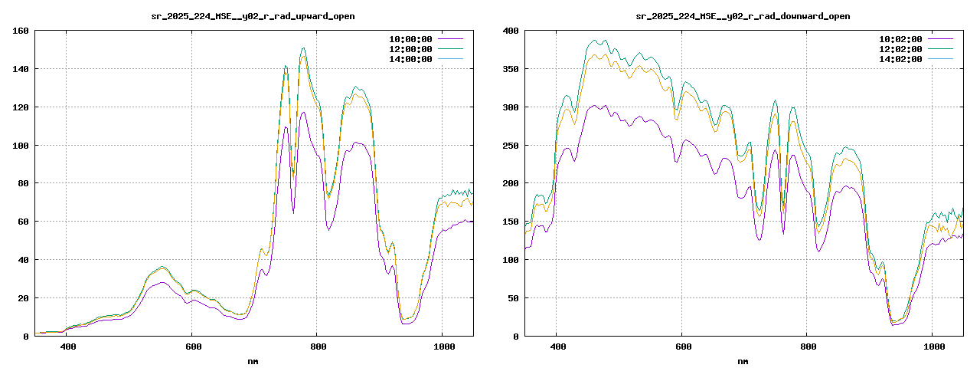This screenshot has height=368, width=980.
Task: Click the blue legend line sample for 14:00:00
Action: coord(450,59)
